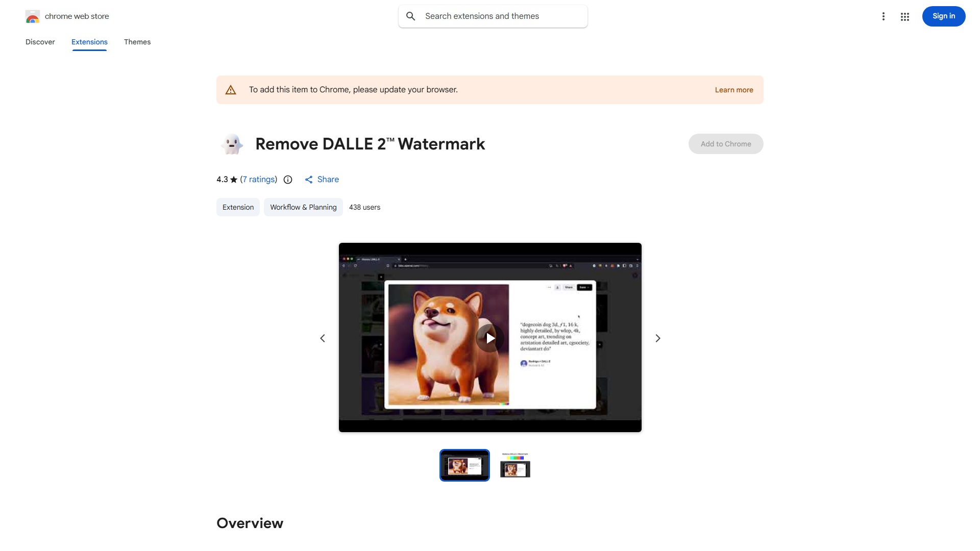Click the Sign in button
This screenshot has width=980, height=551.
[x=943, y=16]
